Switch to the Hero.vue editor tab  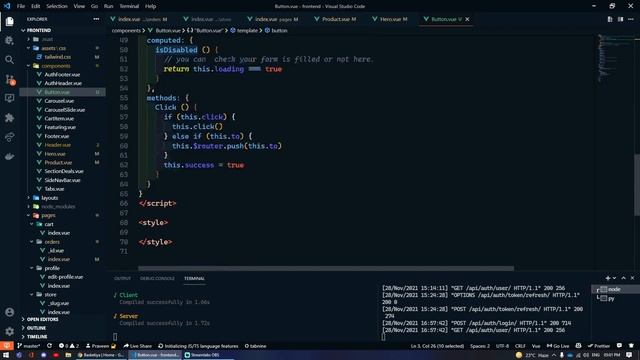[390, 19]
